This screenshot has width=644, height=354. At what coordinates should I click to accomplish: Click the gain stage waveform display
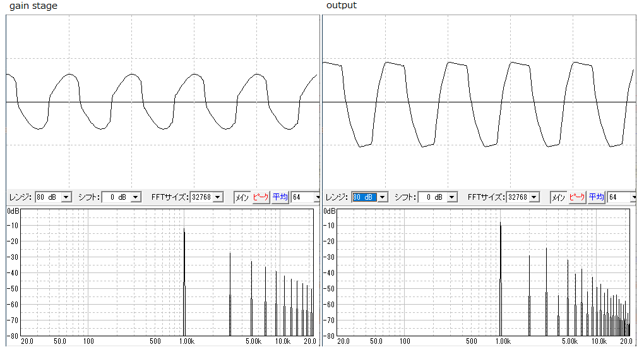[x=163, y=102]
